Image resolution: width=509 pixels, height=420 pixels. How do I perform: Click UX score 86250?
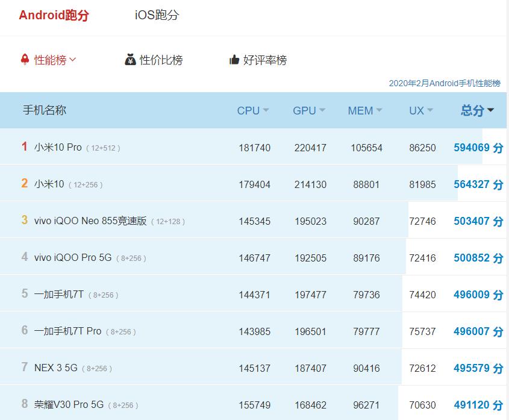[422, 148]
